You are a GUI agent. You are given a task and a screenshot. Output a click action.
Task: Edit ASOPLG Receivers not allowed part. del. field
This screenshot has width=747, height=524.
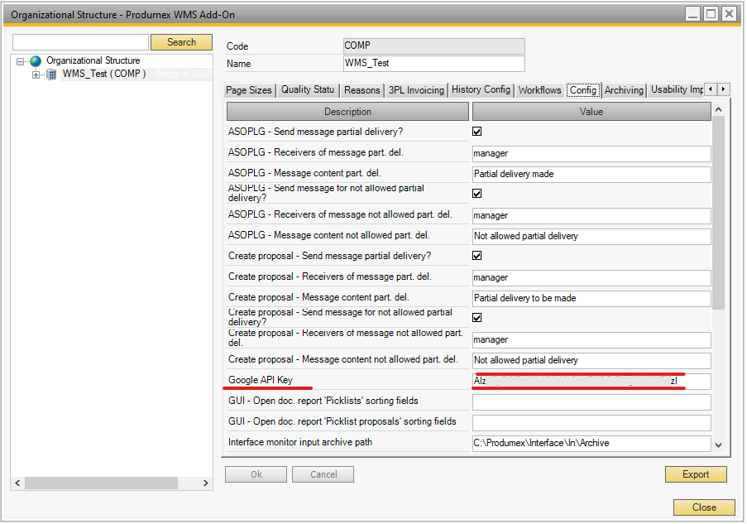tap(591, 215)
